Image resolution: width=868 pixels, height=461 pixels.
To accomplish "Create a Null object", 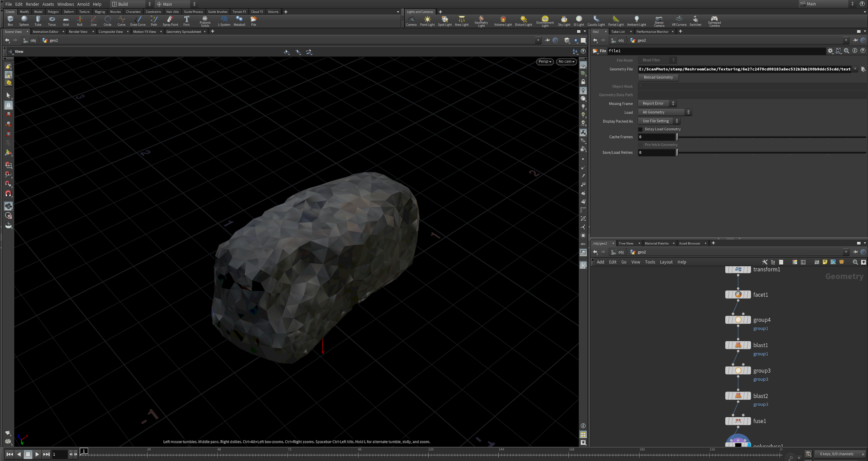I will tap(80, 21).
